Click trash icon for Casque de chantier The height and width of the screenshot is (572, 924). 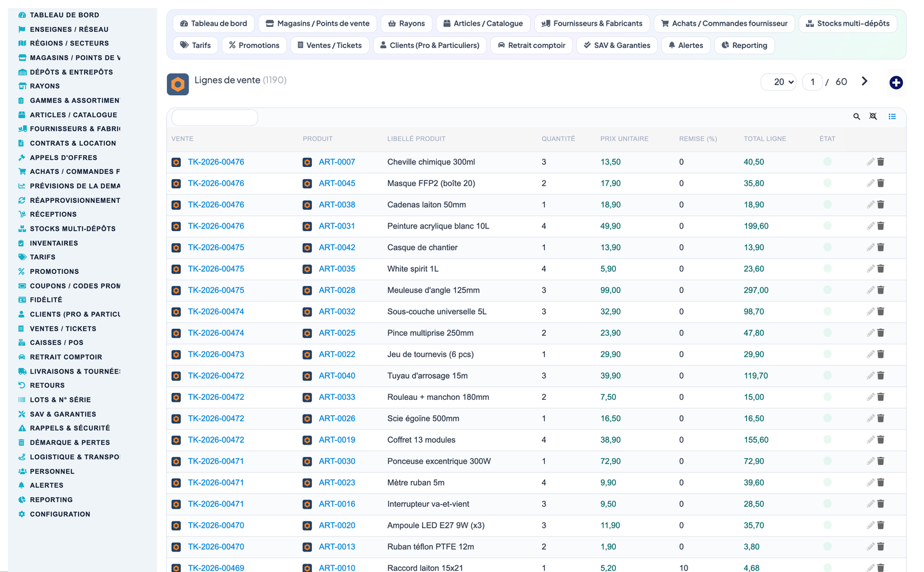pyautogui.click(x=881, y=248)
